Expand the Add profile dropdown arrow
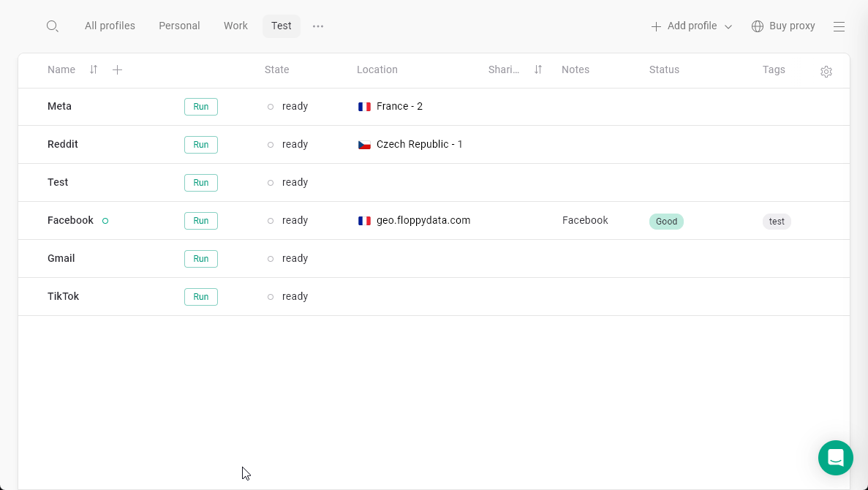The width and height of the screenshot is (868, 490). click(728, 26)
